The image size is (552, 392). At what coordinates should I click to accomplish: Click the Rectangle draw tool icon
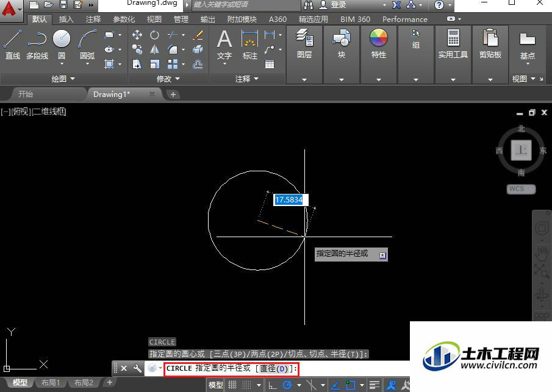click(x=109, y=35)
